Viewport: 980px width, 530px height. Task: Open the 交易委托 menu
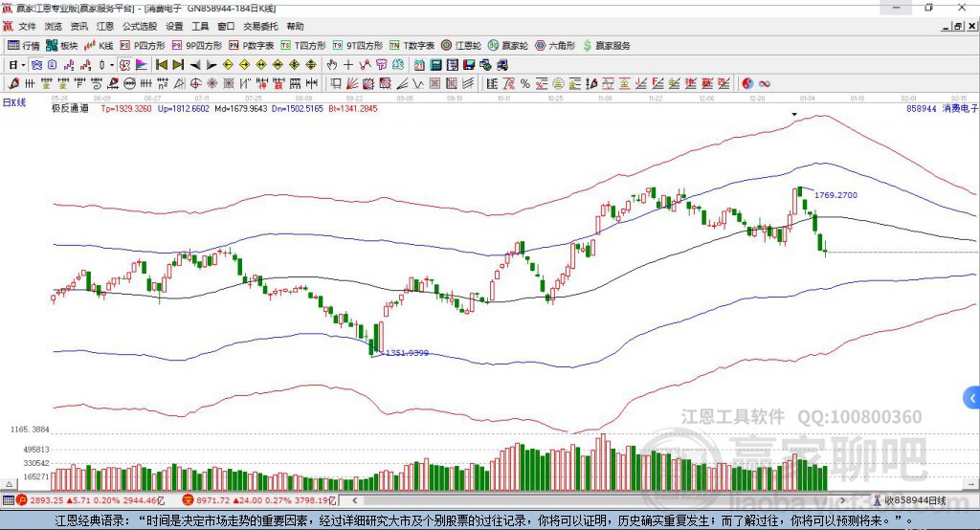click(x=260, y=26)
